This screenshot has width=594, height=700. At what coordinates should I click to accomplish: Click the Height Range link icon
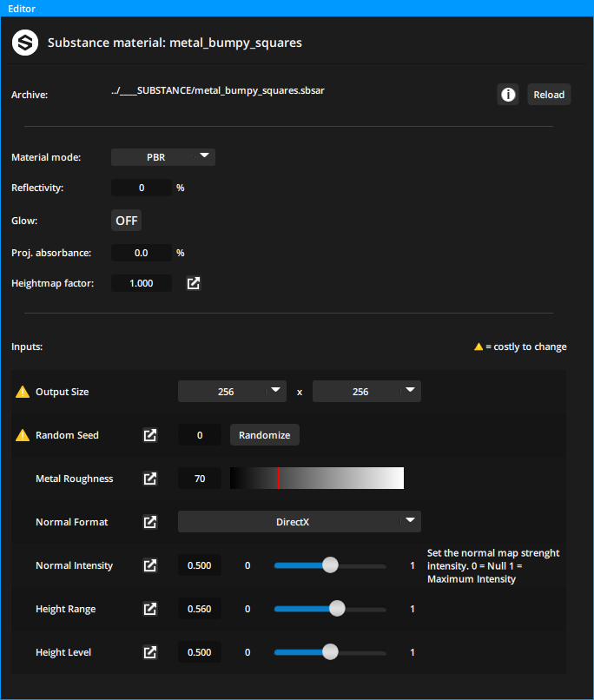(x=150, y=609)
